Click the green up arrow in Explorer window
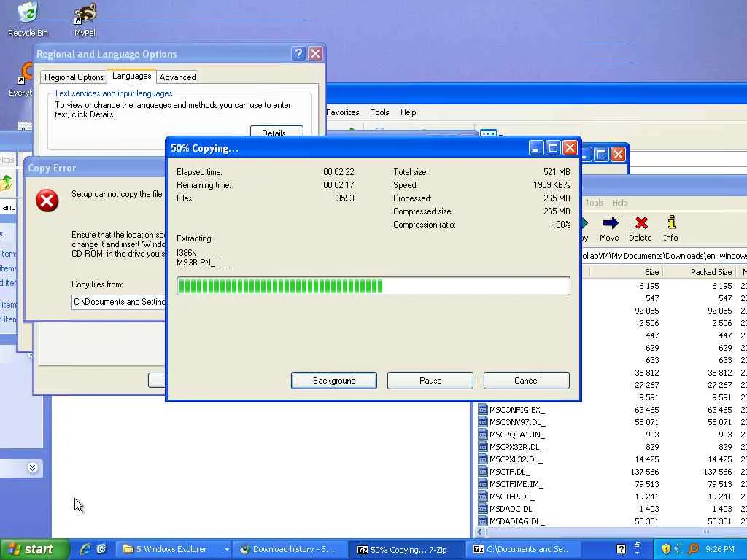This screenshot has width=747, height=560. (7, 183)
